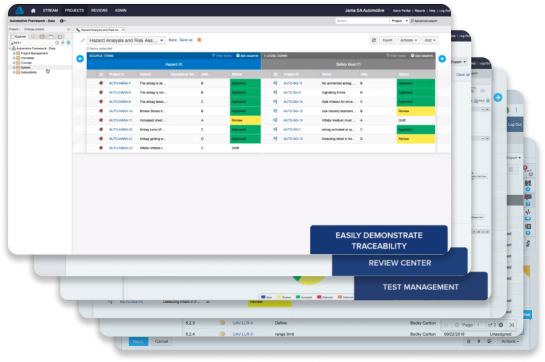545x362 pixels.
Task: Open the AUTO-HARA-11 item link
Action: click(120, 120)
